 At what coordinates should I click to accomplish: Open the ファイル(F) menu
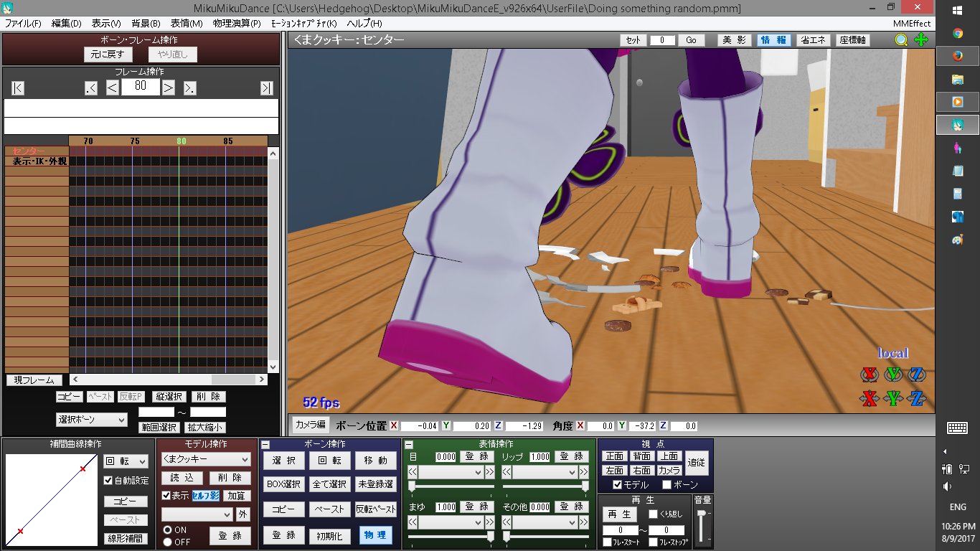(x=23, y=24)
